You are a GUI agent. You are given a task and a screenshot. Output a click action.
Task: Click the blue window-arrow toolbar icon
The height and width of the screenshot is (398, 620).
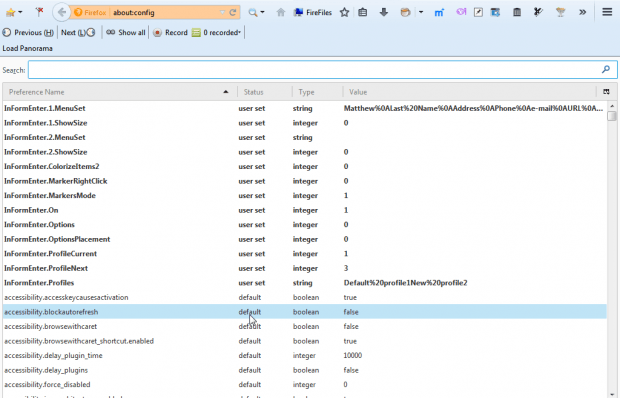(495, 13)
